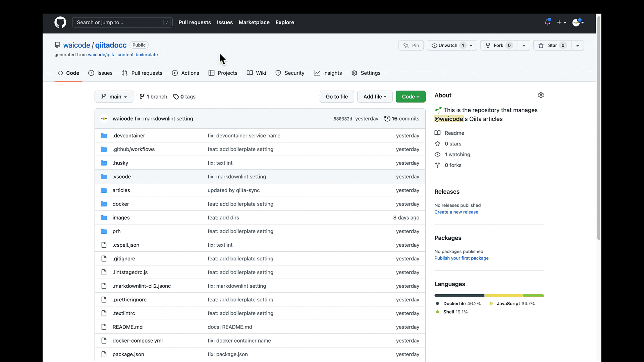Expand the green Code dropdown

pyautogui.click(x=411, y=97)
